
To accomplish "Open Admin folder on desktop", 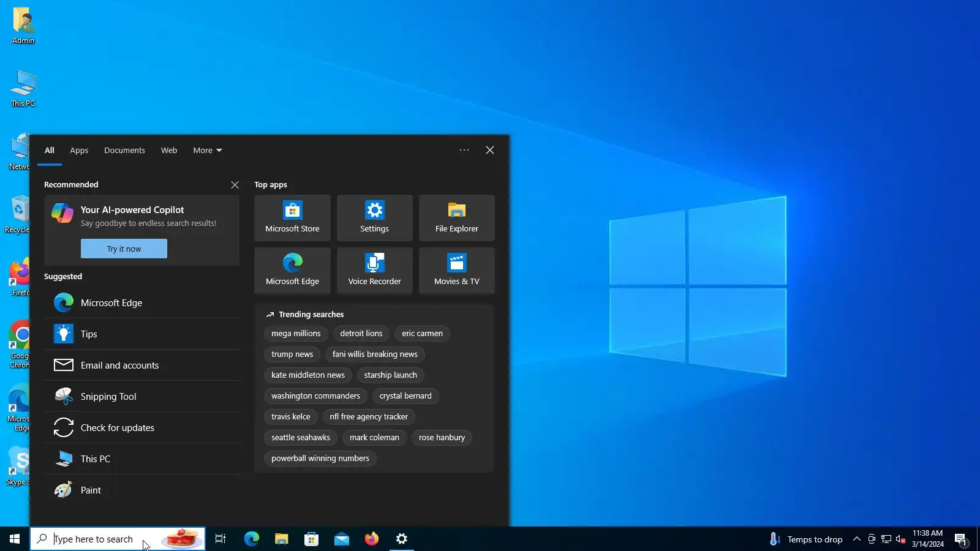I will pyautogui.click(x=23, y=26).
